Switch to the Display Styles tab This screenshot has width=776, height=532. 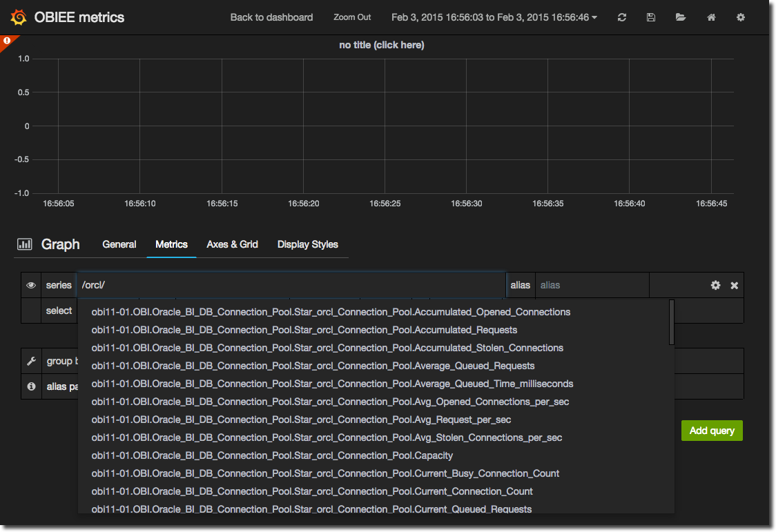308,244
